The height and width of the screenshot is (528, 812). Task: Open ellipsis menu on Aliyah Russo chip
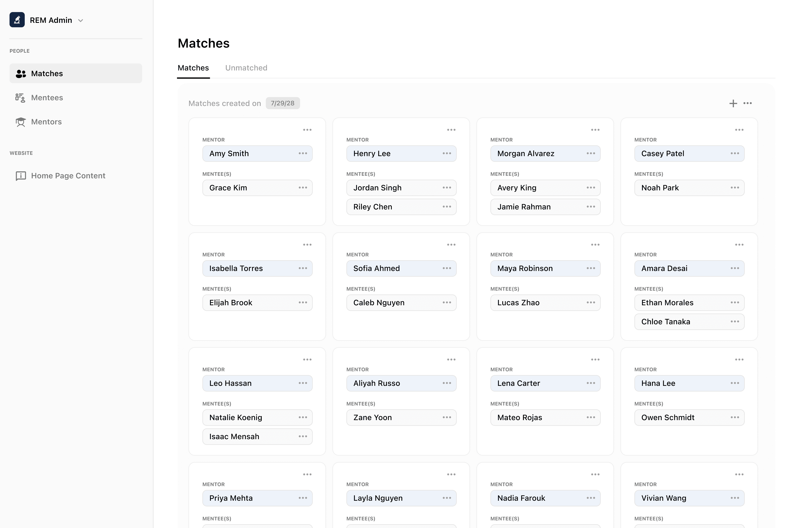447,383
